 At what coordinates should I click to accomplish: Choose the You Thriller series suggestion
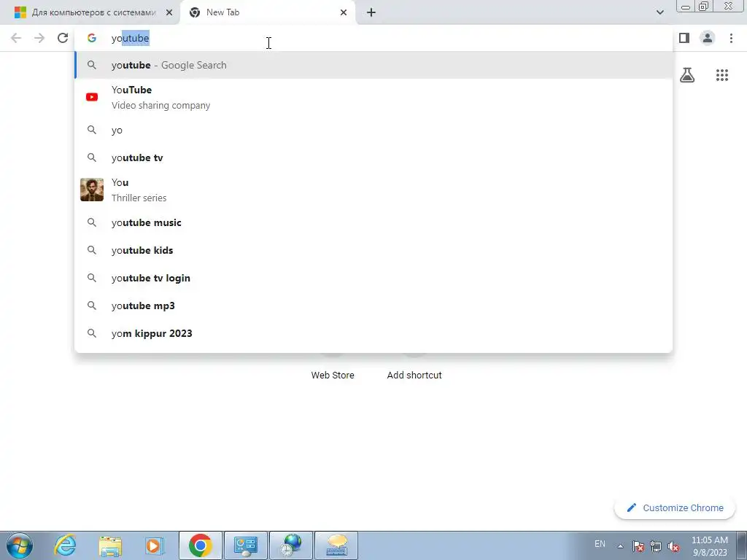pos(373,190)
